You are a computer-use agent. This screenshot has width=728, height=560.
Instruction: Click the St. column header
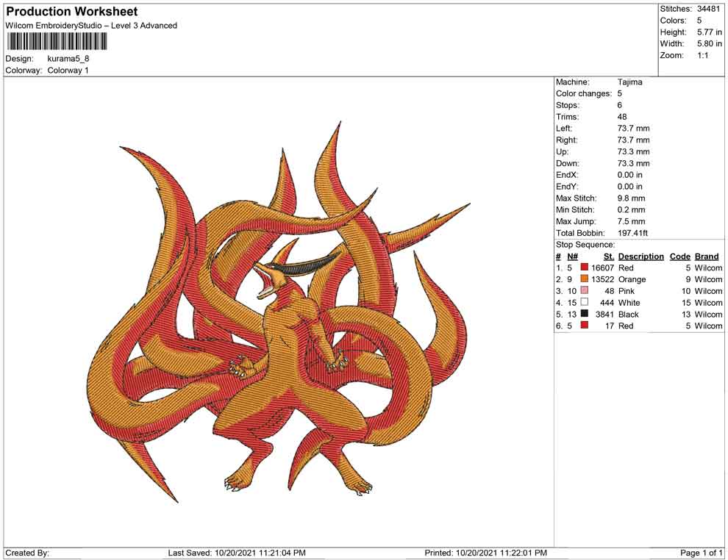tap(609, 256)
